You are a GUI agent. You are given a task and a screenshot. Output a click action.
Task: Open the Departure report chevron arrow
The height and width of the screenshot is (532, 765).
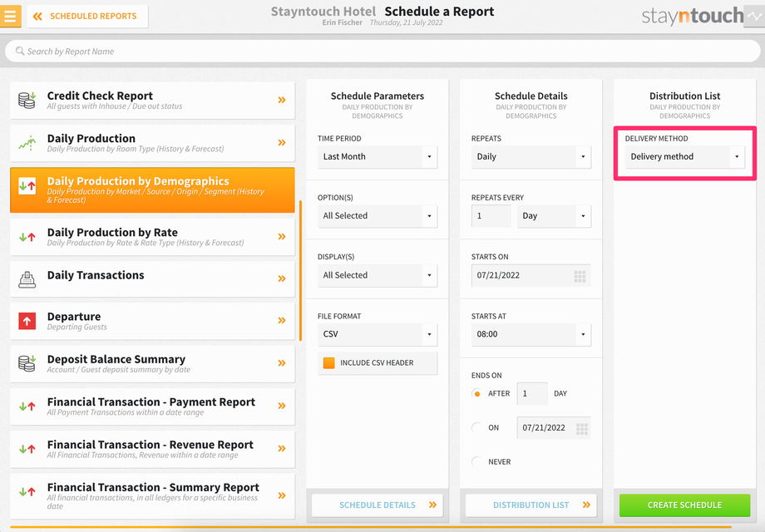pos(282,320)
